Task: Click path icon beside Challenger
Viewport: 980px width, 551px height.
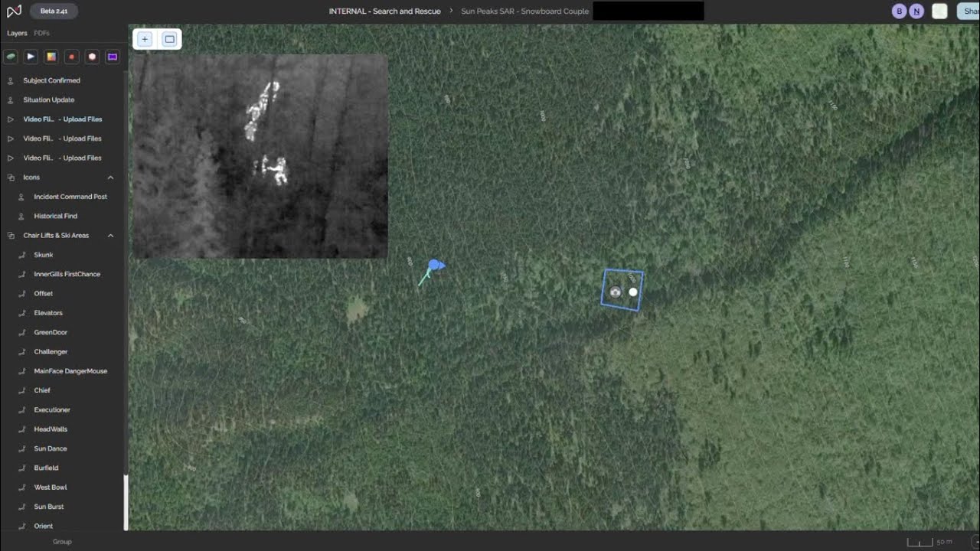Action: tap(21, 352)
